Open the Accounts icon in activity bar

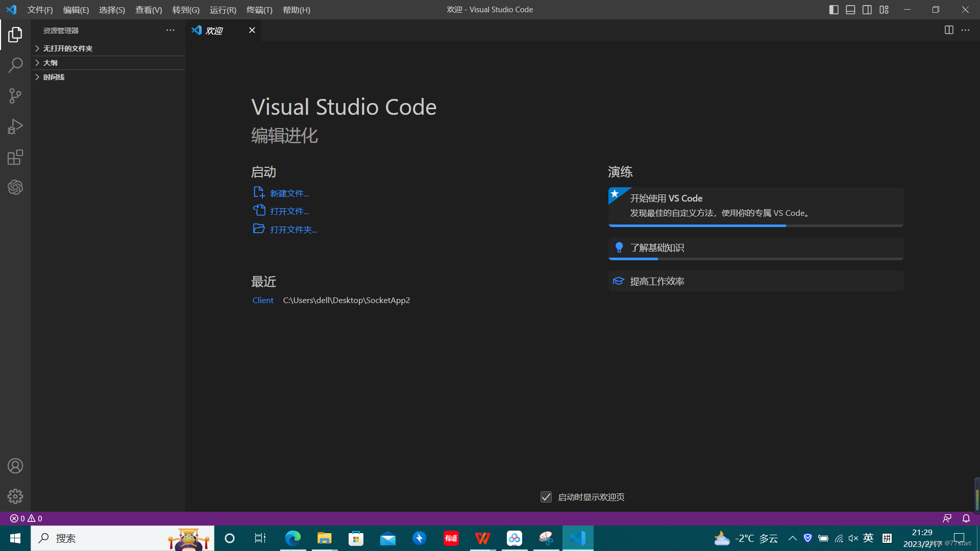click(x=15, y=466)
